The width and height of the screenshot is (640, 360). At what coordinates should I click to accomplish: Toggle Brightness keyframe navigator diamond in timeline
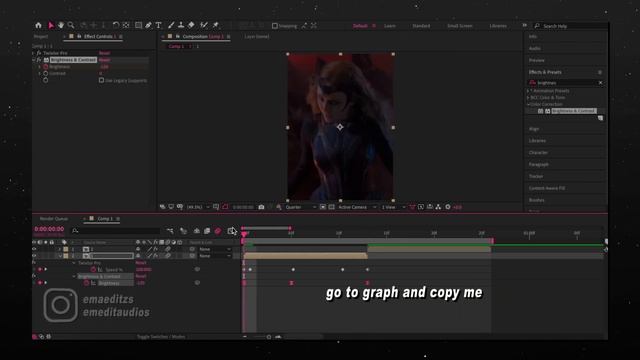tap(40, 283)
